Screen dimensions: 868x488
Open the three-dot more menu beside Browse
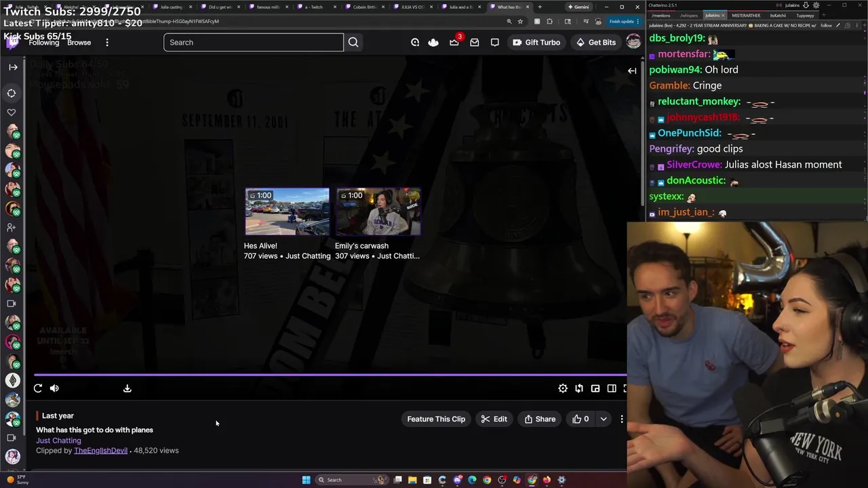point(107,42)
